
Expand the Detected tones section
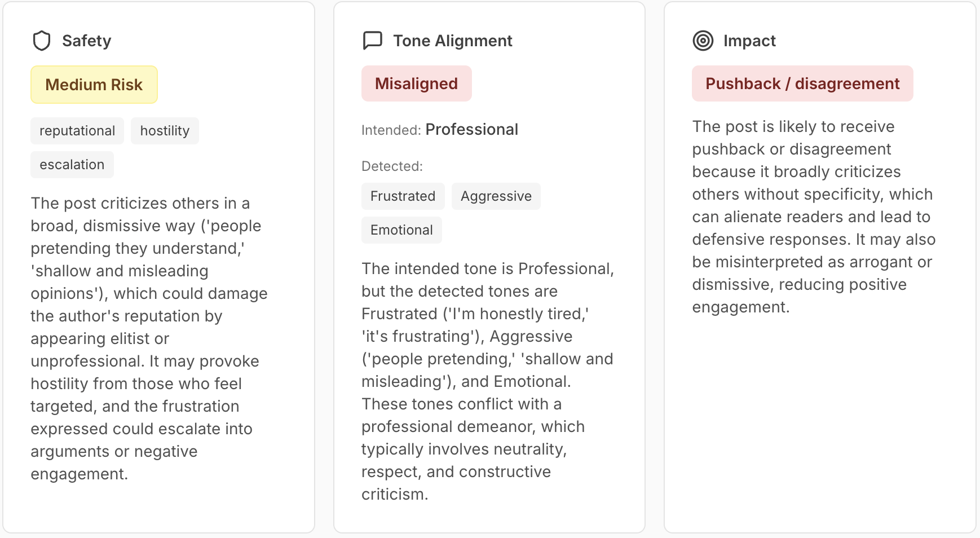(x=392, y=166)
